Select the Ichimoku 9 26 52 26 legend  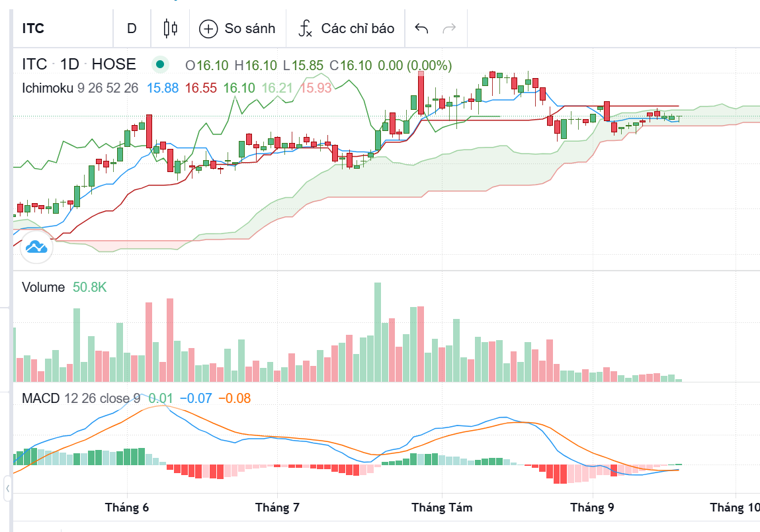coord(80,88)
